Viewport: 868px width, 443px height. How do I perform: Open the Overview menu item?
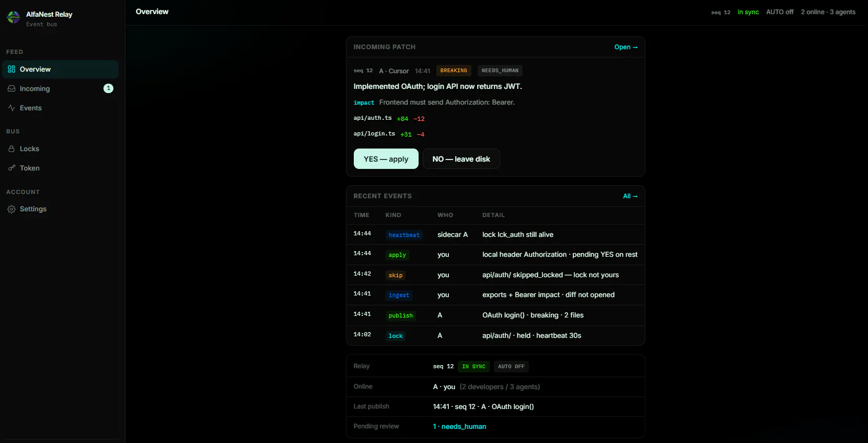(60, 69)
